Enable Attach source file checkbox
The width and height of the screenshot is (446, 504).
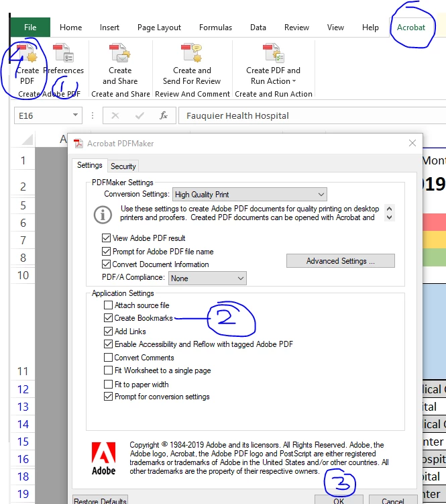click(108, 305)
